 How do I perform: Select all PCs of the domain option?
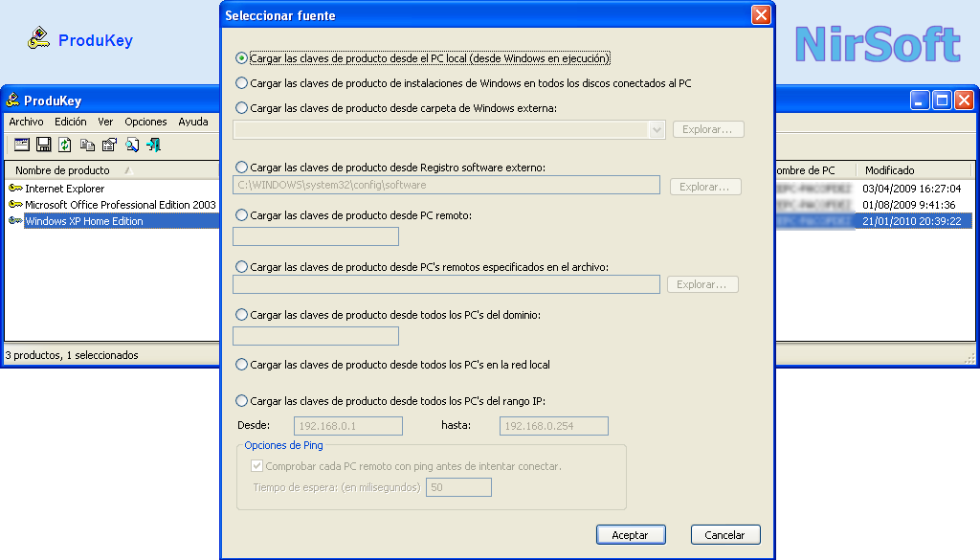[241, 314]
